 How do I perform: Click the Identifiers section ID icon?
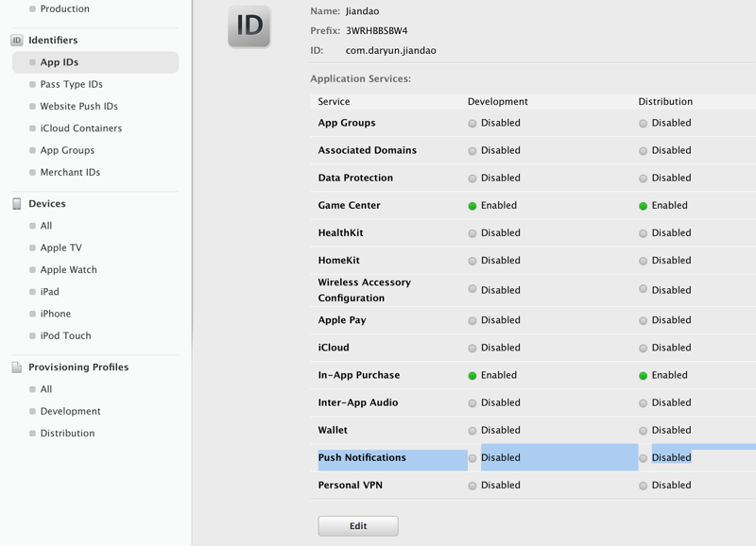(16, 41)
